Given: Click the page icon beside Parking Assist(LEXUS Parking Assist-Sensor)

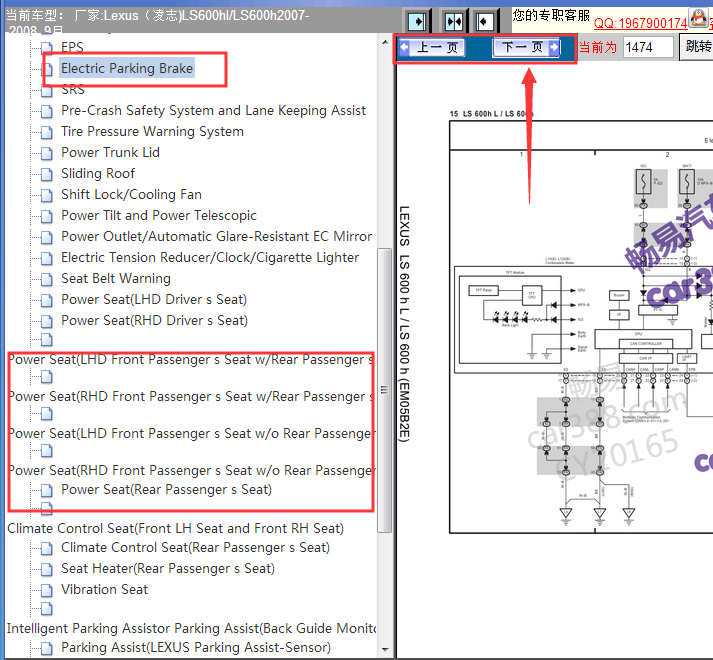Looking at the screenshot, I should pyautogui.click(x=46, y=648).
